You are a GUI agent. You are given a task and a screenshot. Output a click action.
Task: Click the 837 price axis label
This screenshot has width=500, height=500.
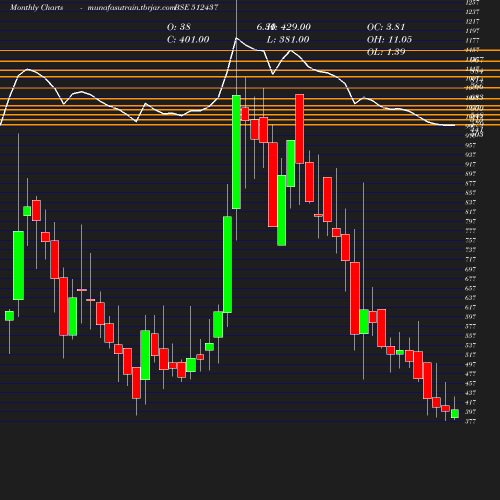point(470,202)
